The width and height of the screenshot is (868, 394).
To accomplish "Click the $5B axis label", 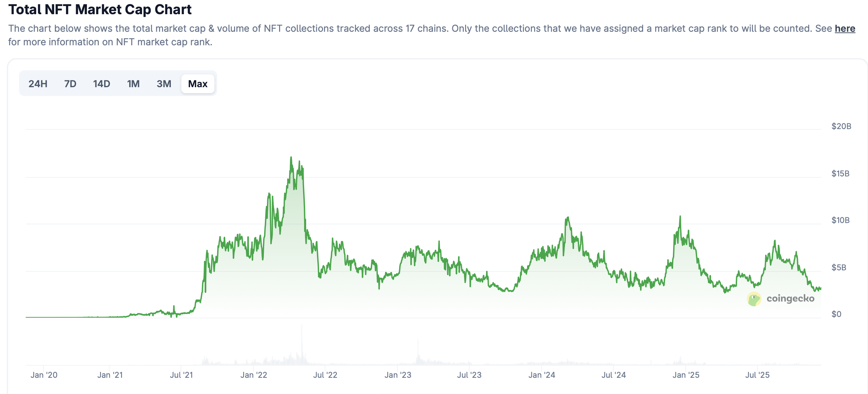I will [839, 267].
